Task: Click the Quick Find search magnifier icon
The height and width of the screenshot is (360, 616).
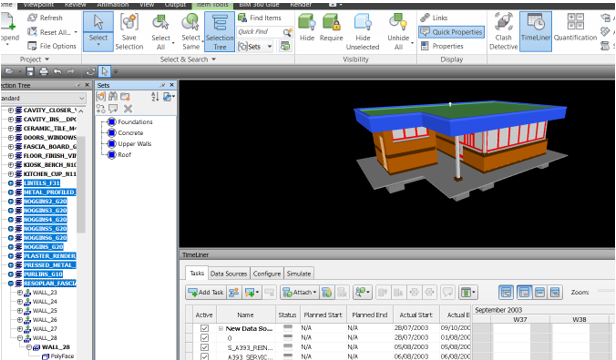Action: tap(288, 32)
